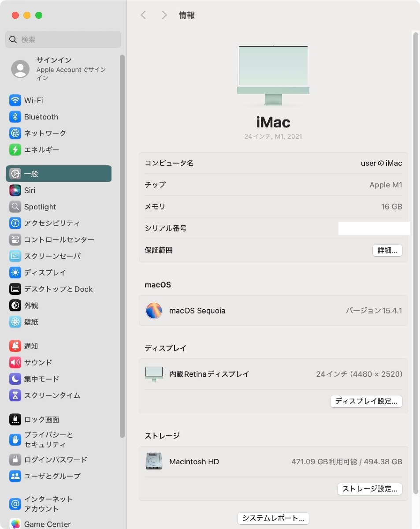This screenshot has width=420, height=529.
Task: Click inside the 検索 search field
Action: tap(63, 39)
